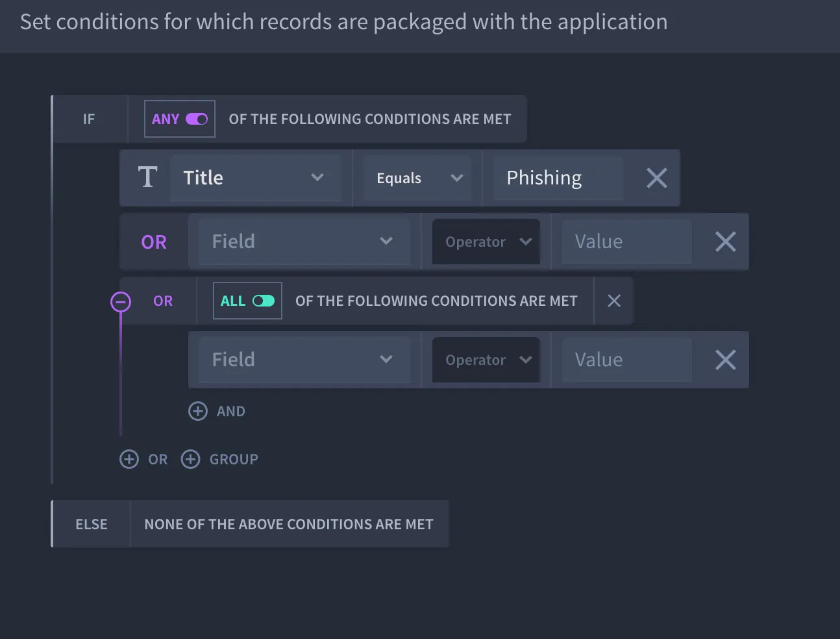Open the Equals operator dropdown

point(418,178)
